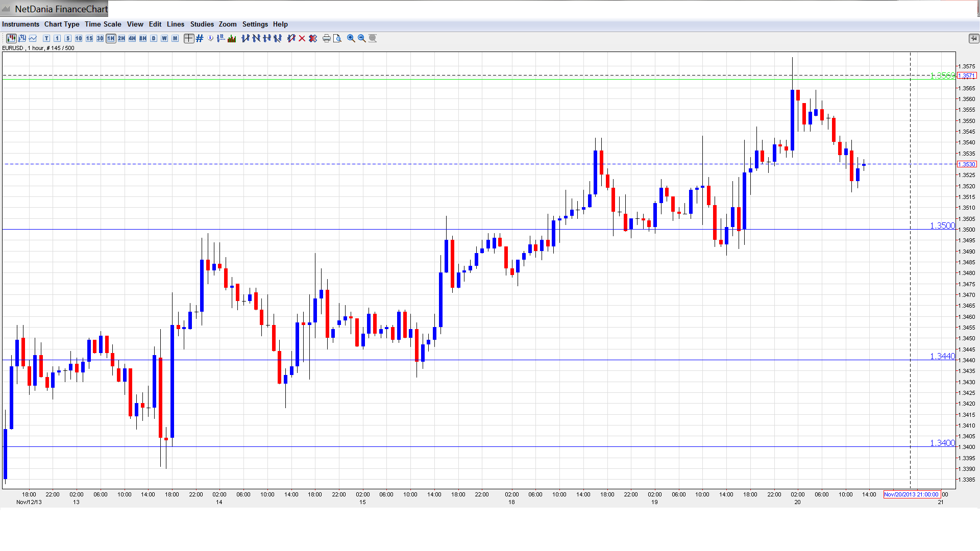
Task: Toggle the grid lines icon
Action: coord(200,38)
